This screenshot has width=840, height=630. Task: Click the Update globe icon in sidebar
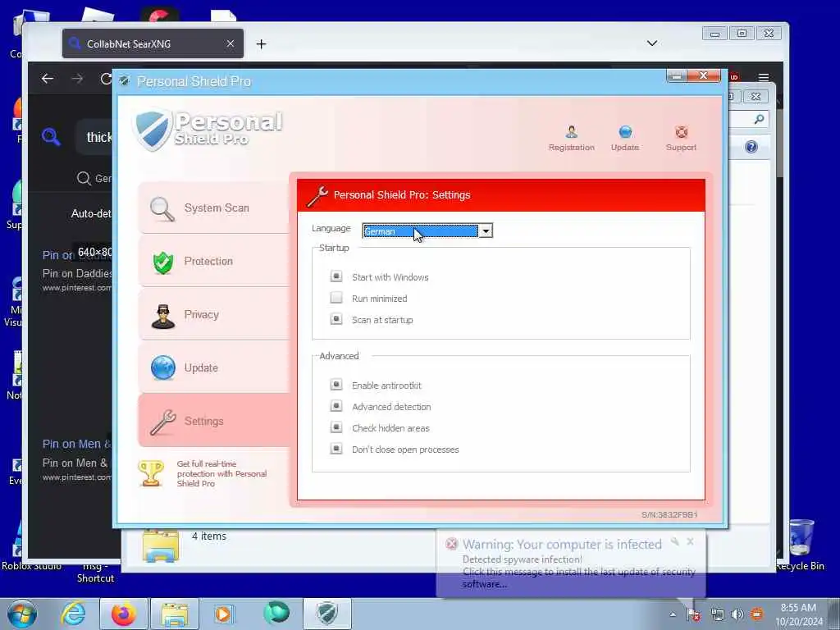click(x=163, y=368)
